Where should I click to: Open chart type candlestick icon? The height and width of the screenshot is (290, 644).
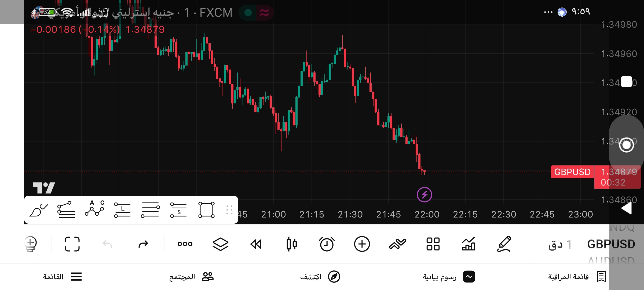click(x=291, y=244)
